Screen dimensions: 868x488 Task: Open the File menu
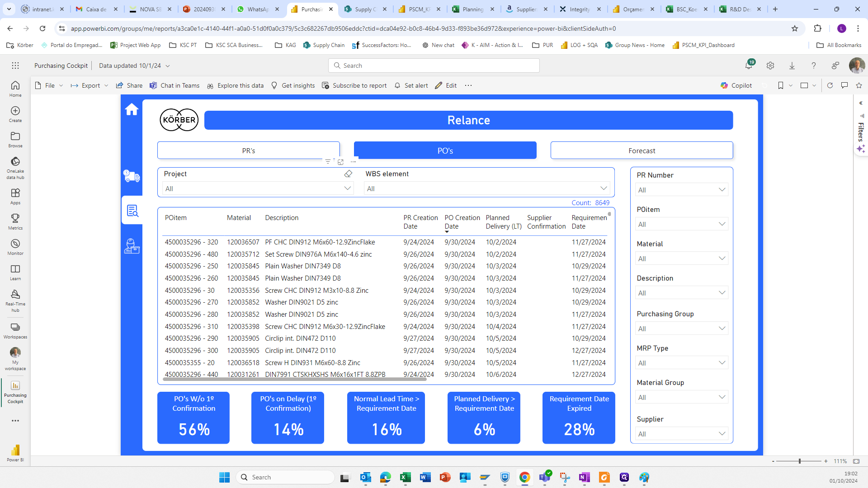click(49, 85)
